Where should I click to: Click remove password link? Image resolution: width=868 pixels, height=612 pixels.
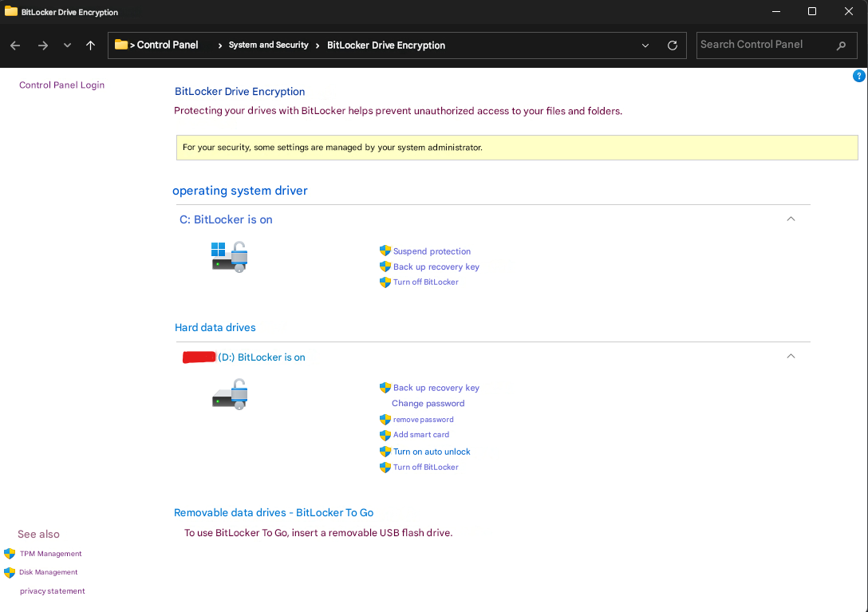pos(423,419)
